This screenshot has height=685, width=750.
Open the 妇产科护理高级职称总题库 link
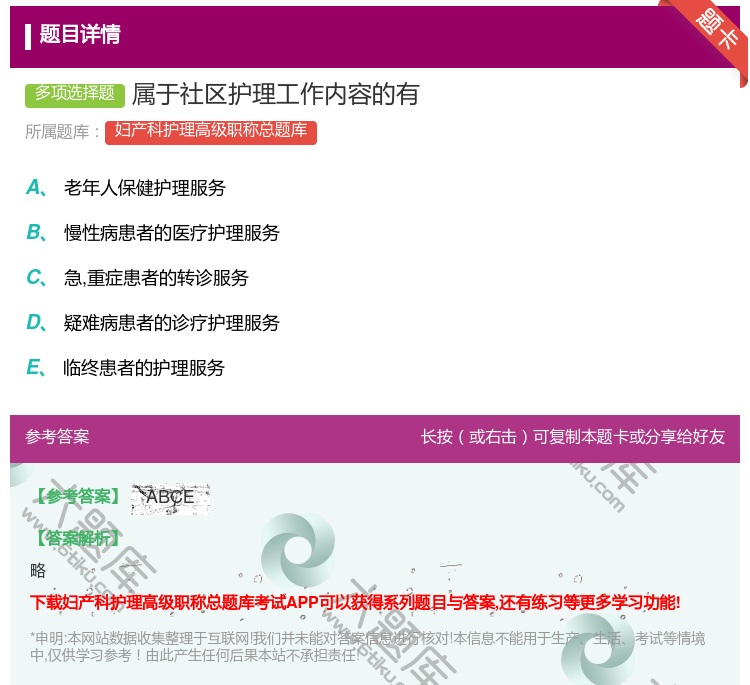(x=210, y=132)
